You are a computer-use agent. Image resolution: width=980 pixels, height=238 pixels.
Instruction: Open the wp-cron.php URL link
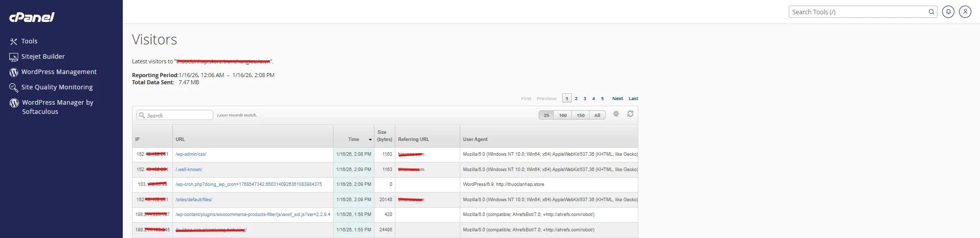[x=249, y=184]
